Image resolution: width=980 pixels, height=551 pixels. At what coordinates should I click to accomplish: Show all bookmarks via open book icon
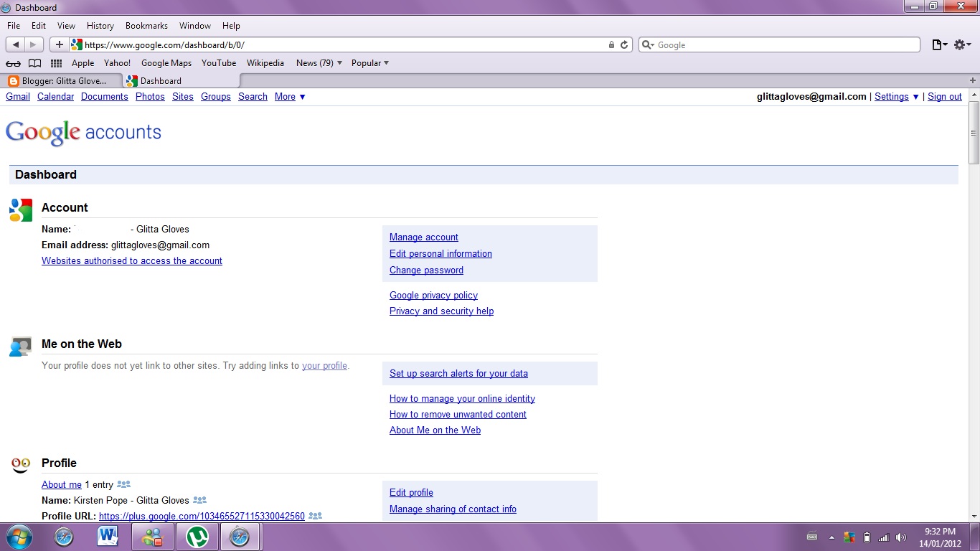[x=34, y=63]
